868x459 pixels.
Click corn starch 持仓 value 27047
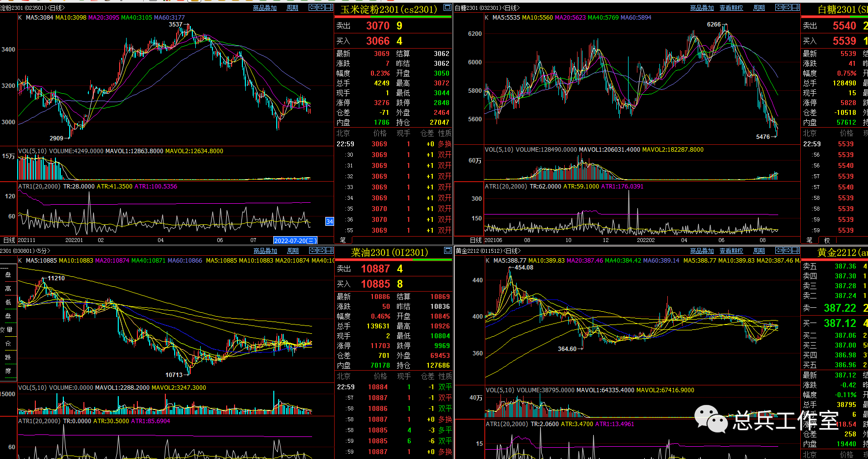(440, 122)
